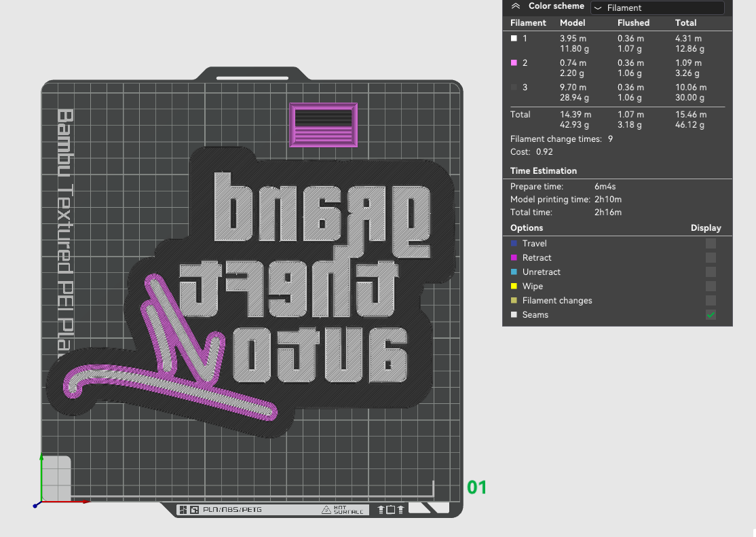Click the Wipe option yellow icon
The width and height of the screenshot is (756, 537).
pos(514,286)
